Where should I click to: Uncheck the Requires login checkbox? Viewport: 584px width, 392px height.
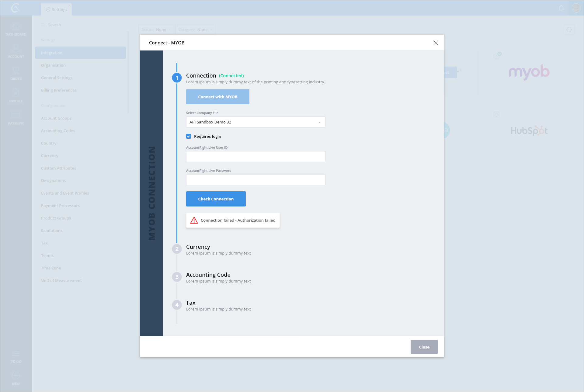189,136
